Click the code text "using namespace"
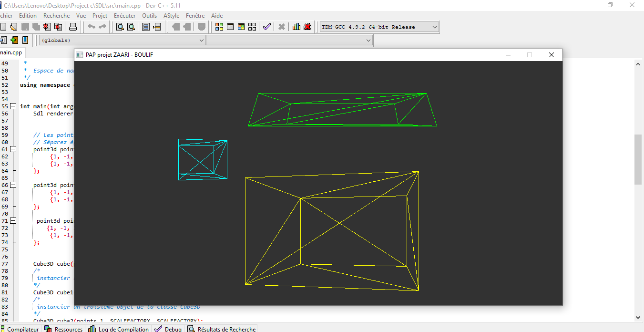Viewport: 644px width, 332px height. coord(45,85)
